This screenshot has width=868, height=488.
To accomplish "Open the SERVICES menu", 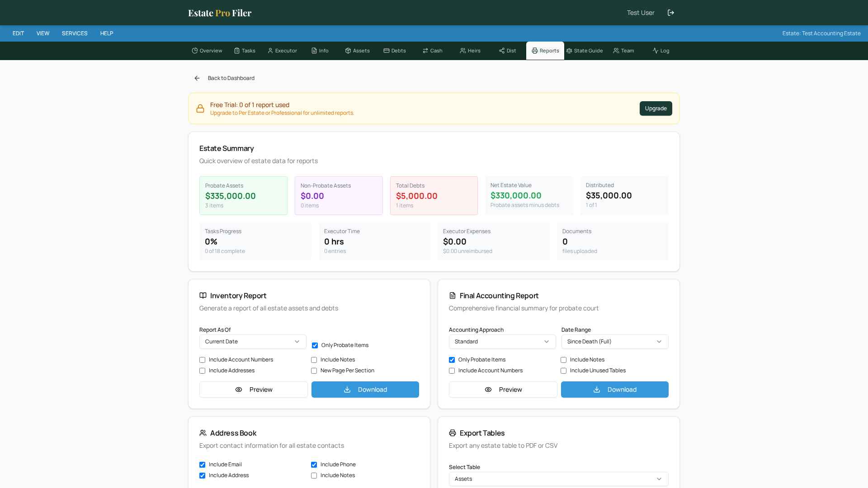I will point(75,33).
